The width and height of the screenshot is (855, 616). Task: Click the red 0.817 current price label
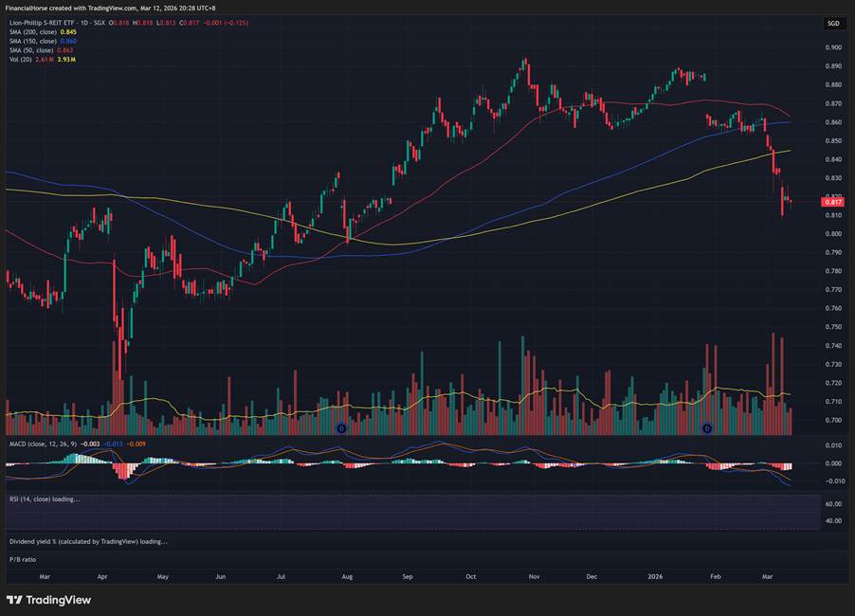coord(834,202)
